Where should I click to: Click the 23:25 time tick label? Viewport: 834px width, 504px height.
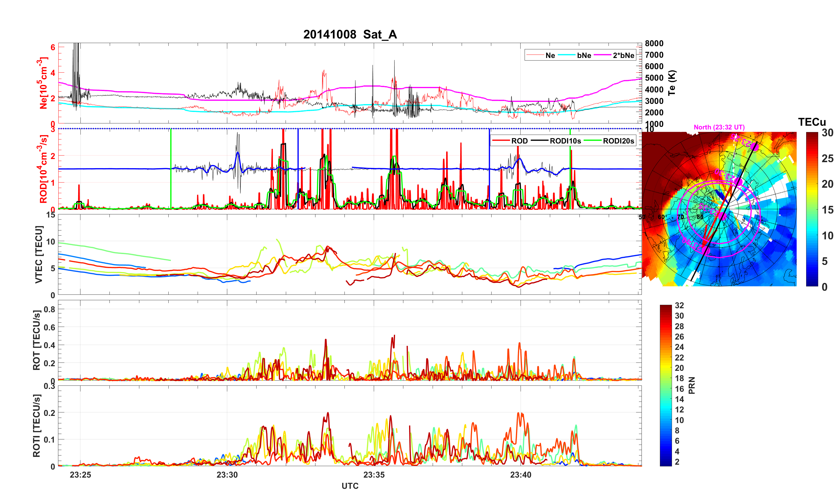80,474
